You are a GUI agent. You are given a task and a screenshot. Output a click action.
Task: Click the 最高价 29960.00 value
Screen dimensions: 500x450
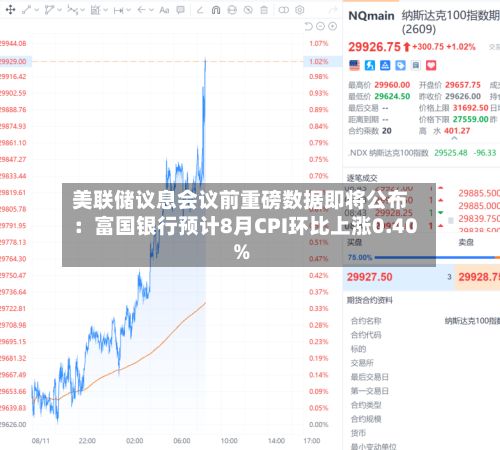392,85
